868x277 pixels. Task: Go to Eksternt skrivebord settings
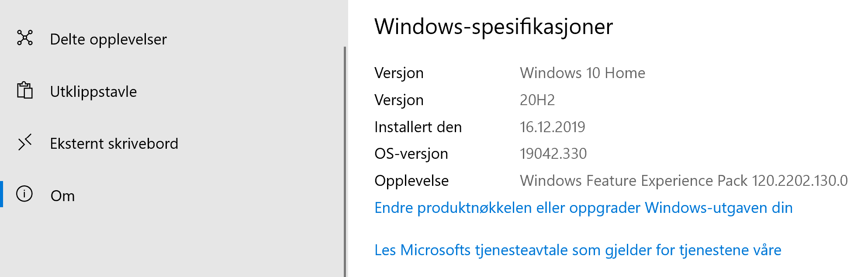click(x=114, y=144)
